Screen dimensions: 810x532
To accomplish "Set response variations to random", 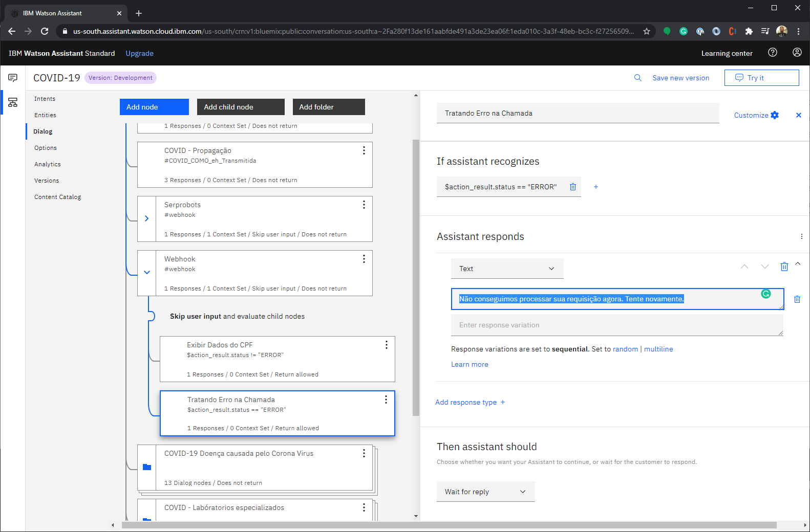I will [x=625, y=349].
